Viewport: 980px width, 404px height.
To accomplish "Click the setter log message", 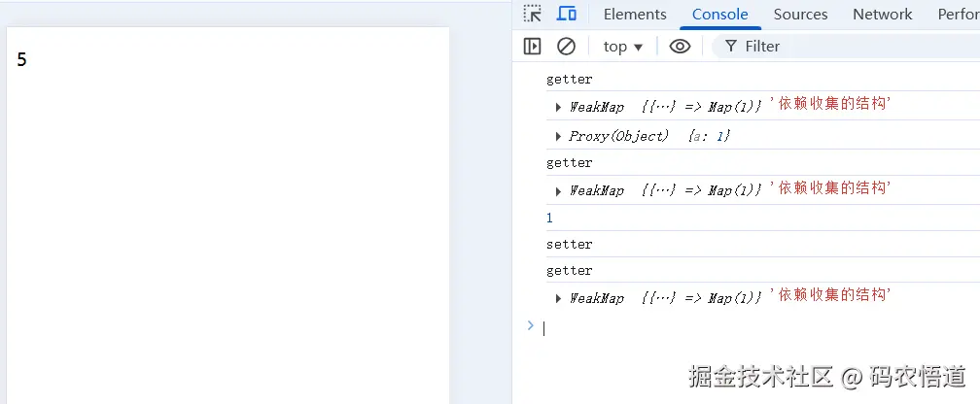I will (570, 244).
